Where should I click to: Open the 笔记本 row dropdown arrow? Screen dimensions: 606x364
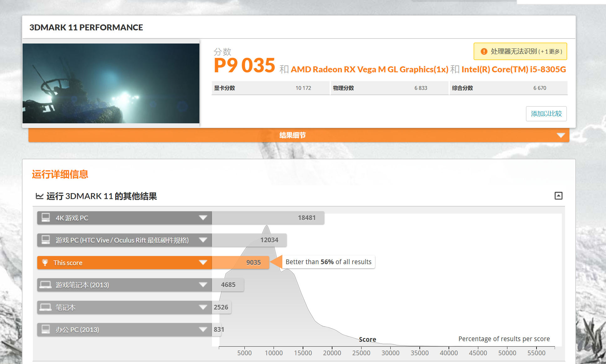tap(203, 307)
